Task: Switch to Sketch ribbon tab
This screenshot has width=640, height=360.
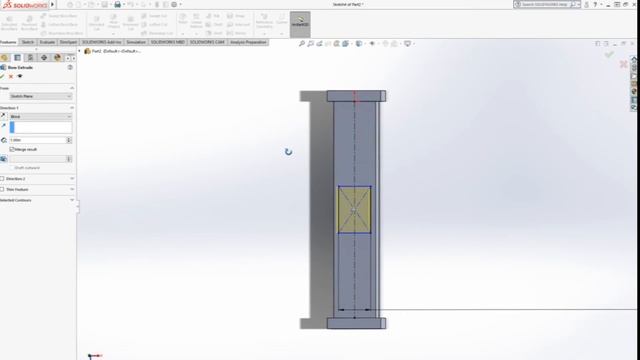Action: coord(28,42)
